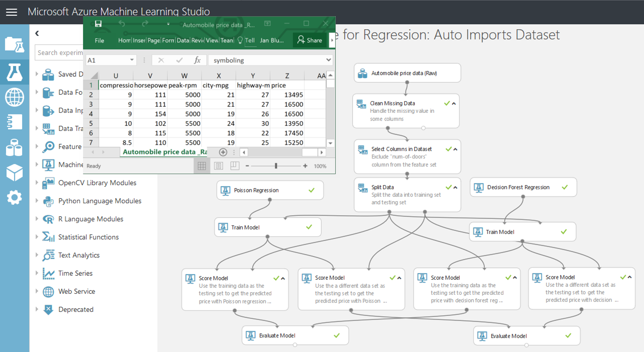This screenshot has width=644, height=352.
Task: Open Trained Models cube icon in sidebar
Action: point(14,173)
